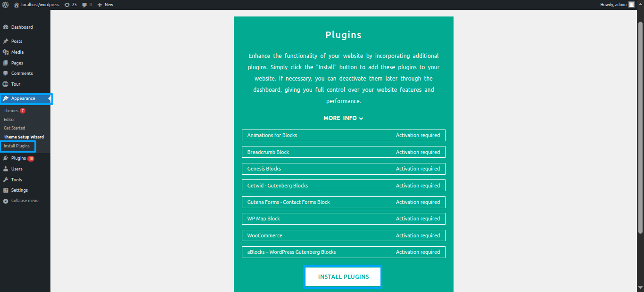Click Genesis Blocks Activation required status
Viewport: 644px width, 292px height.
click(x=418, y=169)
